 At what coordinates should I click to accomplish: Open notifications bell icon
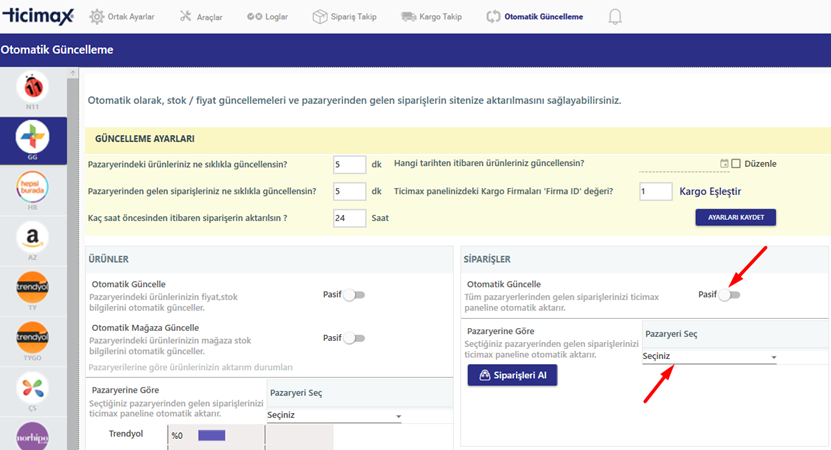pos(615,17)
